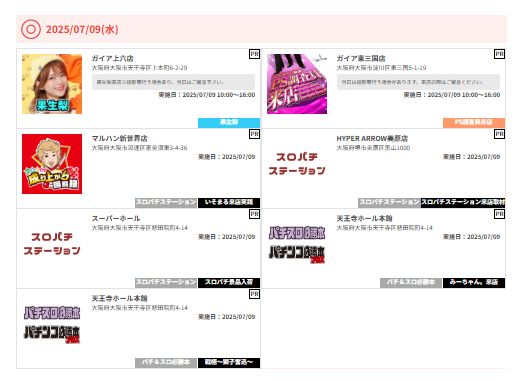This screenshot has height=381, width=521.
Task: Click the black スロパチ景品入荷 tag
Action: pos(229,282)
